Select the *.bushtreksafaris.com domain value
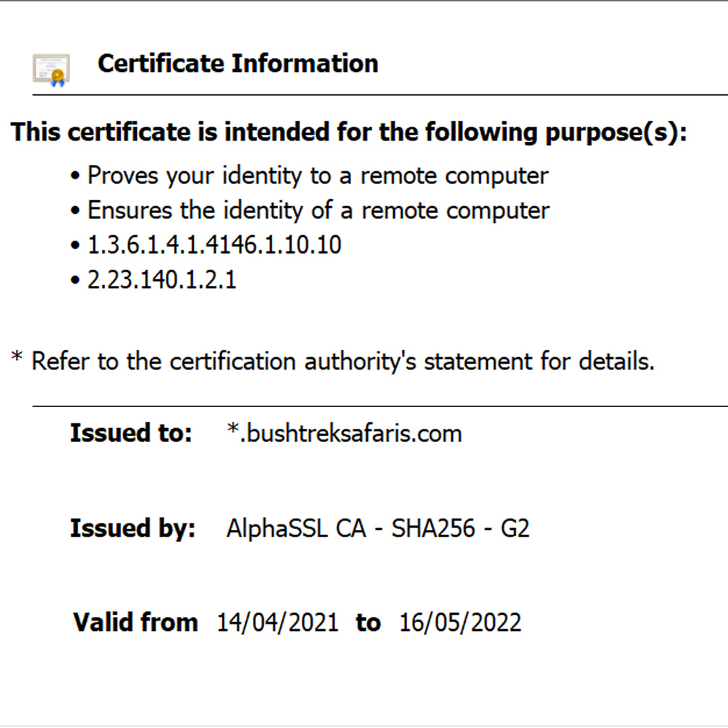Viewport: 728px width, 728px height. tap(344, 433)
